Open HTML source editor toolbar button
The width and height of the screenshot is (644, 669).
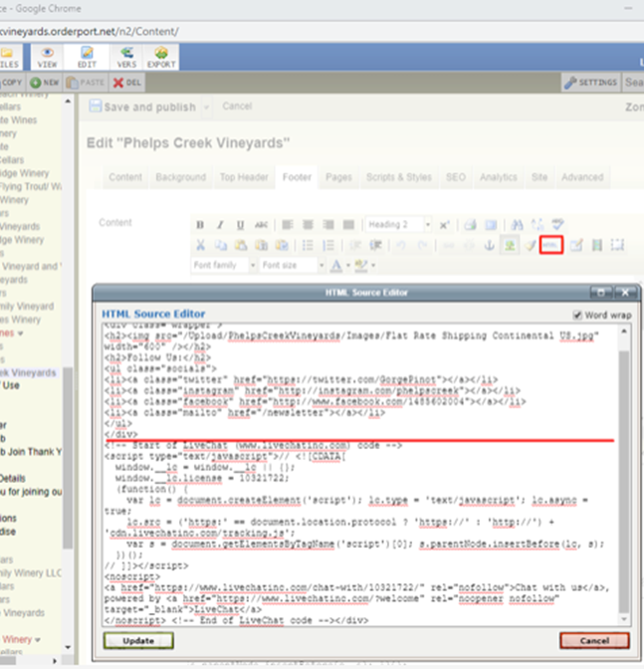coord(551,245)
